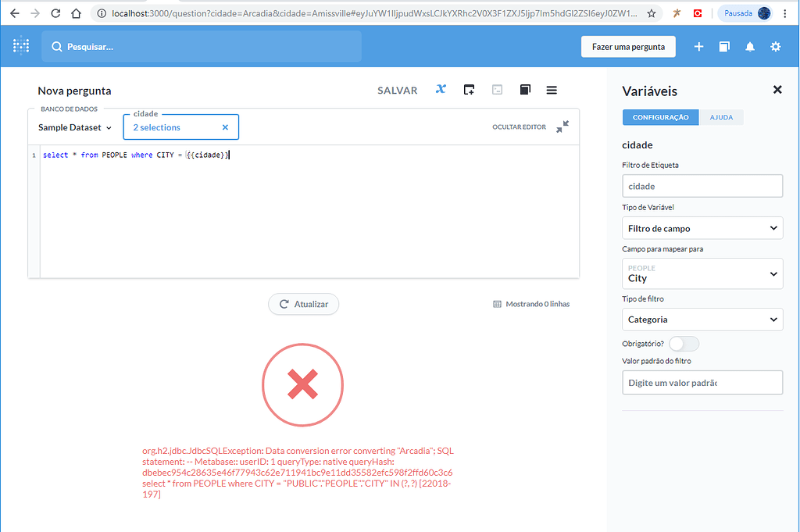Screen dimensions: 800x532
Task: Select the CONFIGURAÇÃO tab
Action: click(660, 116)
